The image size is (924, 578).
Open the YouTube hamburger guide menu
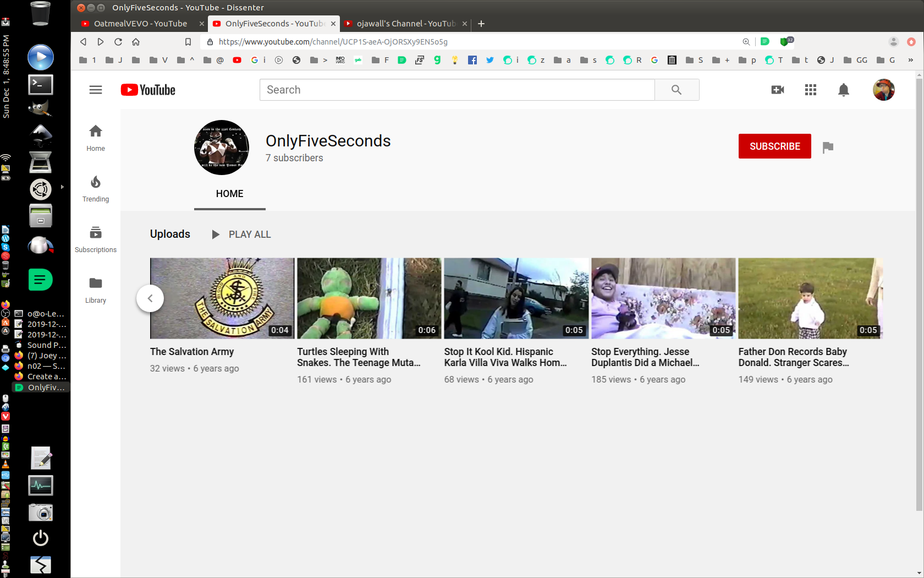96,90
